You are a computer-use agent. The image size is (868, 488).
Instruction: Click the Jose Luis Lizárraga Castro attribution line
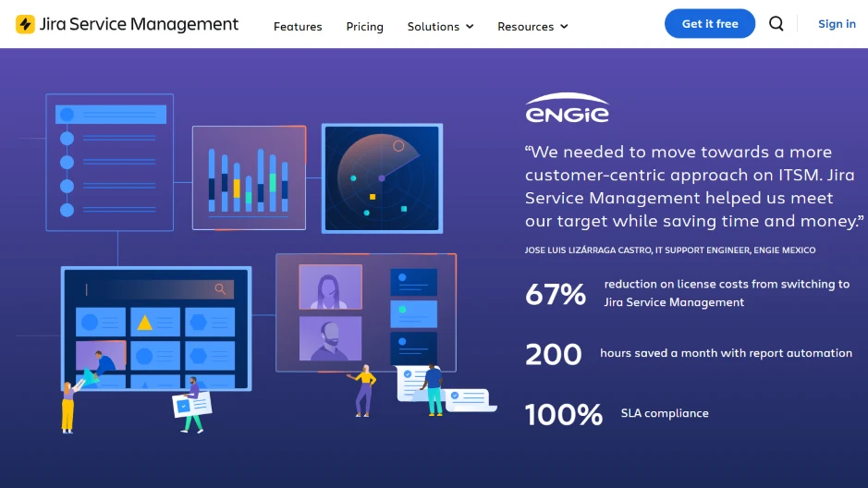pyautogui.click(x=670, y=250)
